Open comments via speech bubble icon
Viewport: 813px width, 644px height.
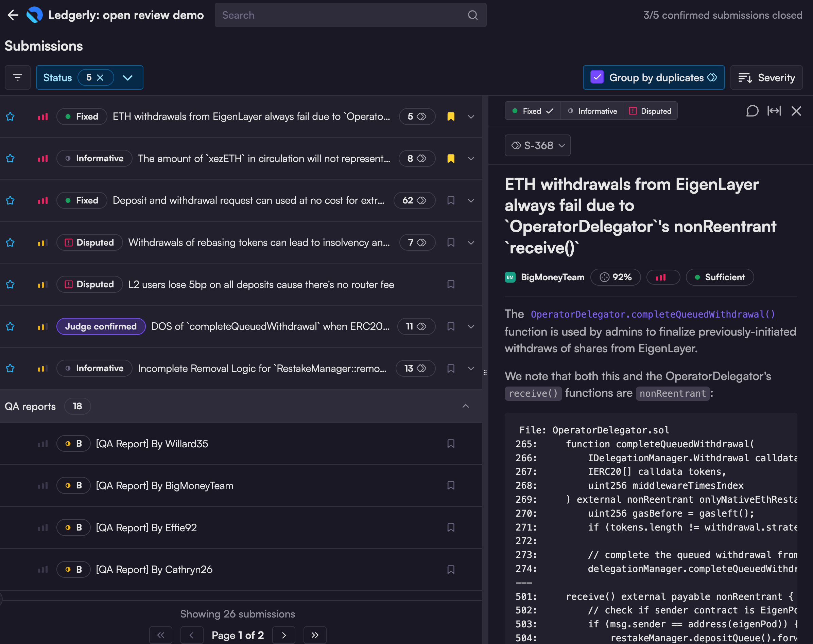[x=752, y=111]
